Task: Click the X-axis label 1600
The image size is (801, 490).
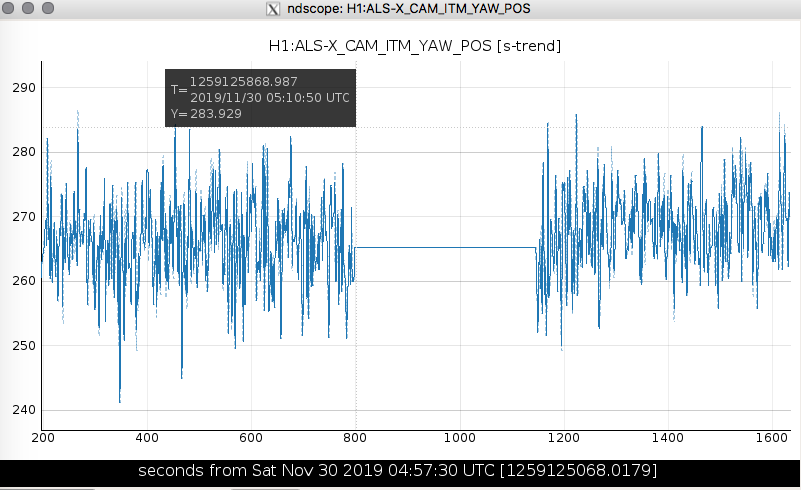Action: 772,438
